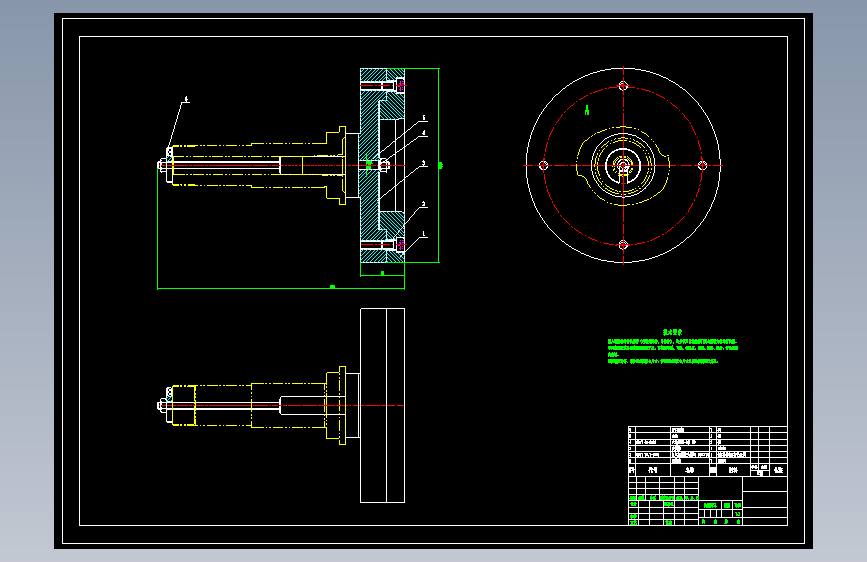The image size is (867, 562).
Task: Select the green surface symbol in circular view
Action: click(587, 111)
